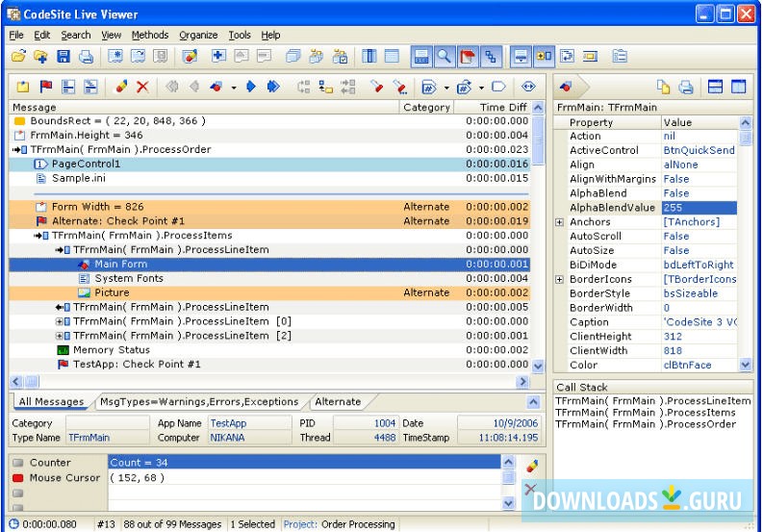Expand the ProcessLineItem [0] tree node
Screen dimensions: 763x532
[59, 321]
